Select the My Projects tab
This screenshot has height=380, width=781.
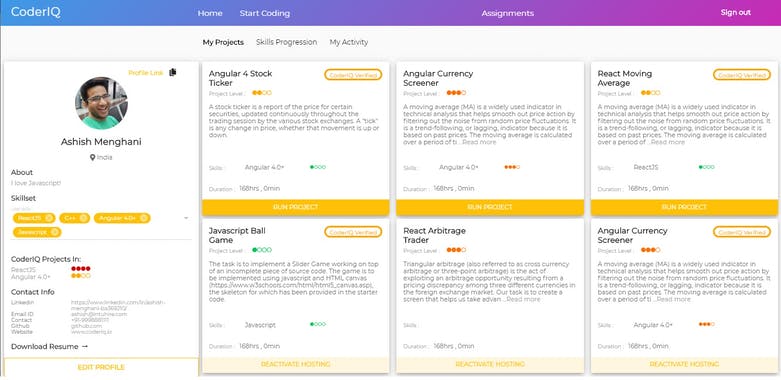223,42
